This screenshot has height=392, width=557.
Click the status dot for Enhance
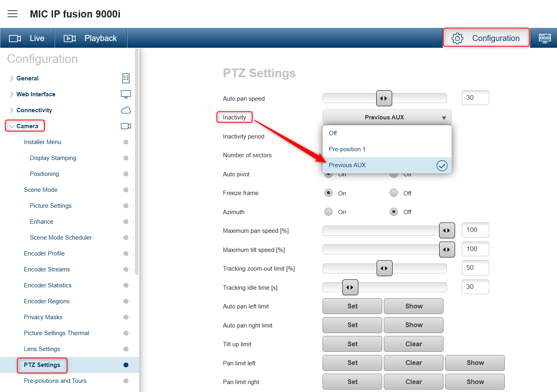126,222
